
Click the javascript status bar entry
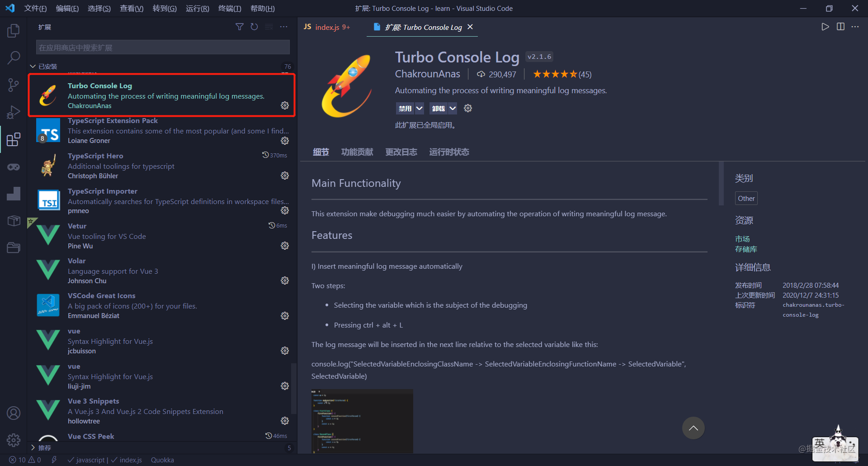86,460
